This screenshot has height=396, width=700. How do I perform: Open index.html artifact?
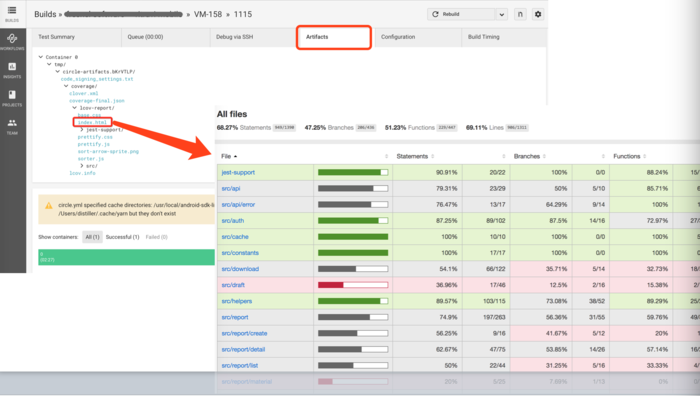point(92,122)
